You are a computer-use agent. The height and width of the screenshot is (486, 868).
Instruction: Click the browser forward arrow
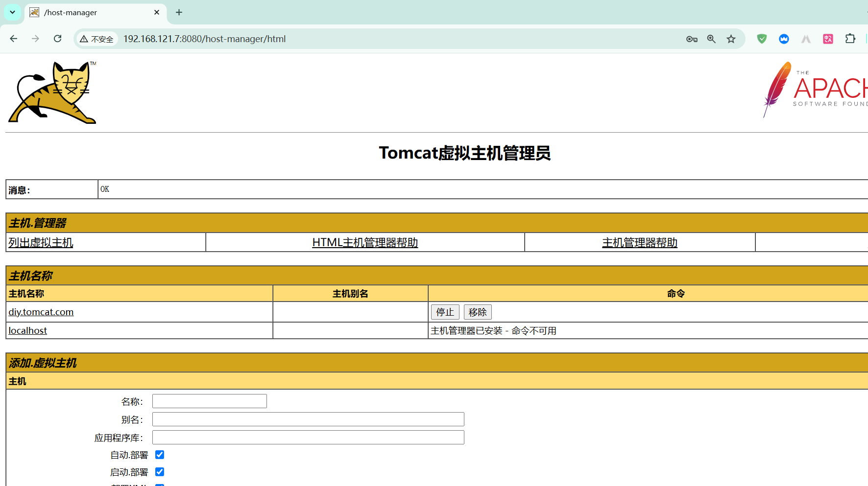coord(35,39)
